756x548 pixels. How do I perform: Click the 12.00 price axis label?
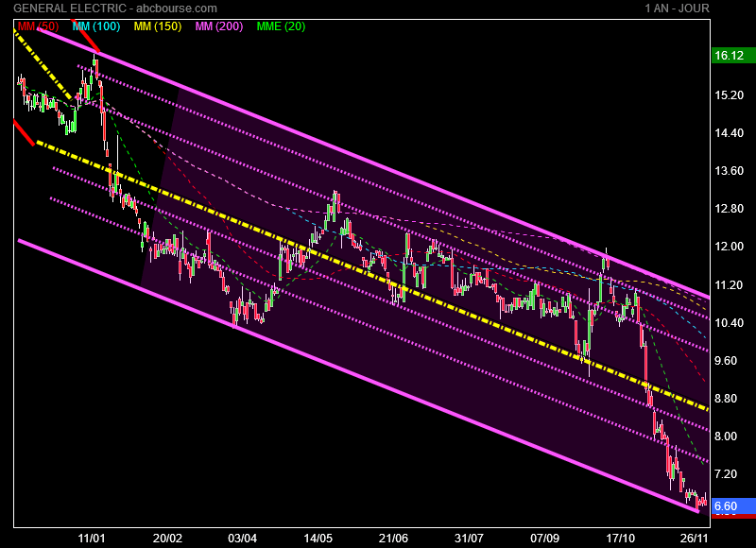pos(729,247)
